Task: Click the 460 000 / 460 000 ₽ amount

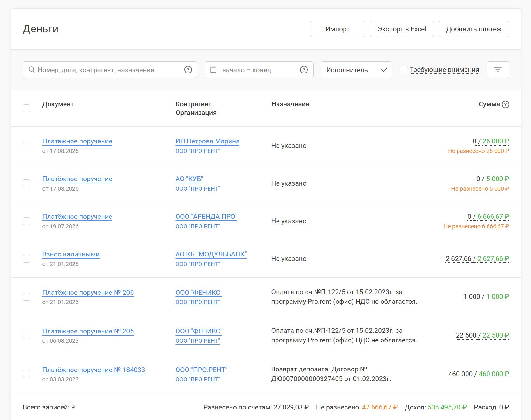Action: 479,374
